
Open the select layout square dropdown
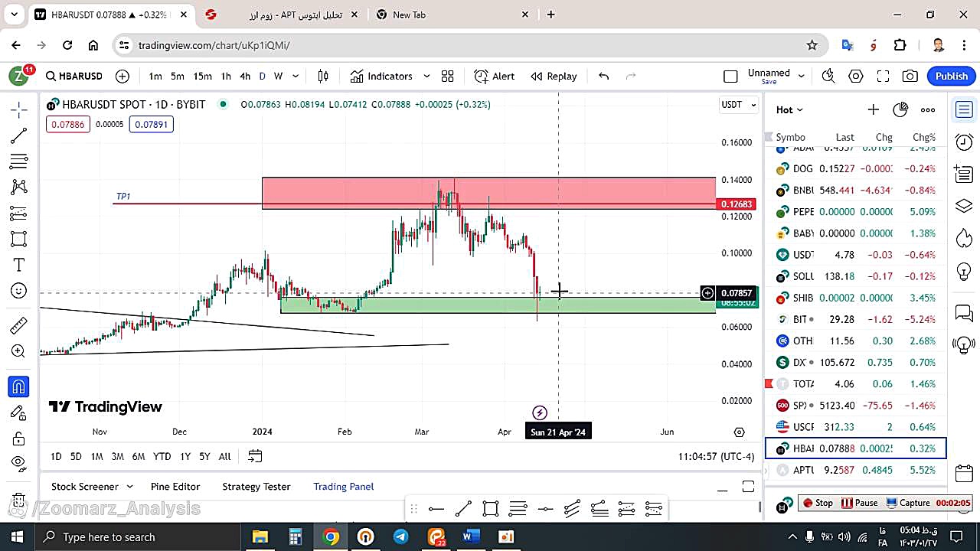[730, 76]
